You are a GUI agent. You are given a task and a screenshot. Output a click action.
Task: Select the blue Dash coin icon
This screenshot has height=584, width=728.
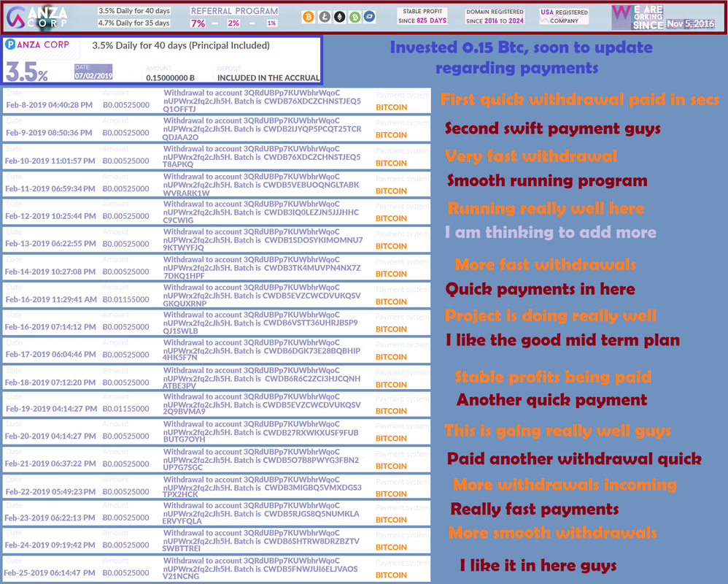point(370,18)
